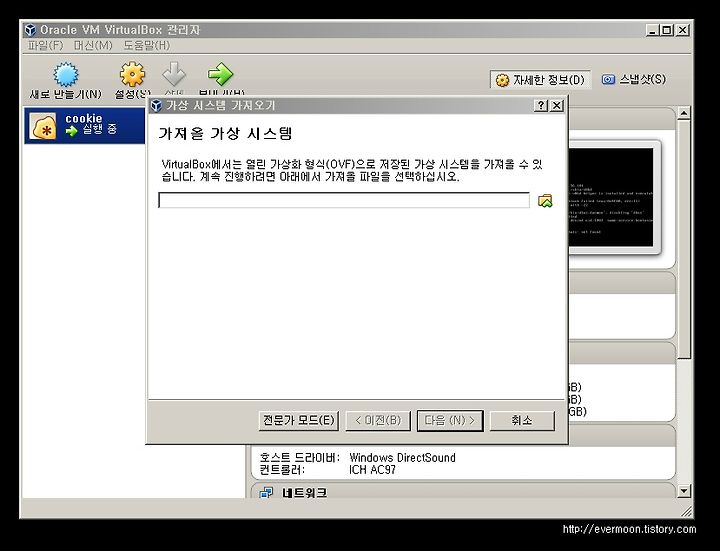Open Settings (설정) gear toolbar icon

132,74
